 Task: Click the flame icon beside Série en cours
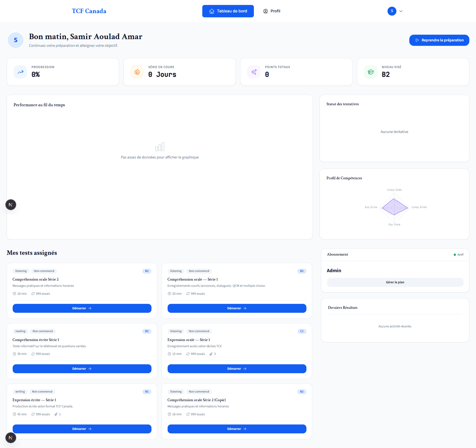click(137, 72)
